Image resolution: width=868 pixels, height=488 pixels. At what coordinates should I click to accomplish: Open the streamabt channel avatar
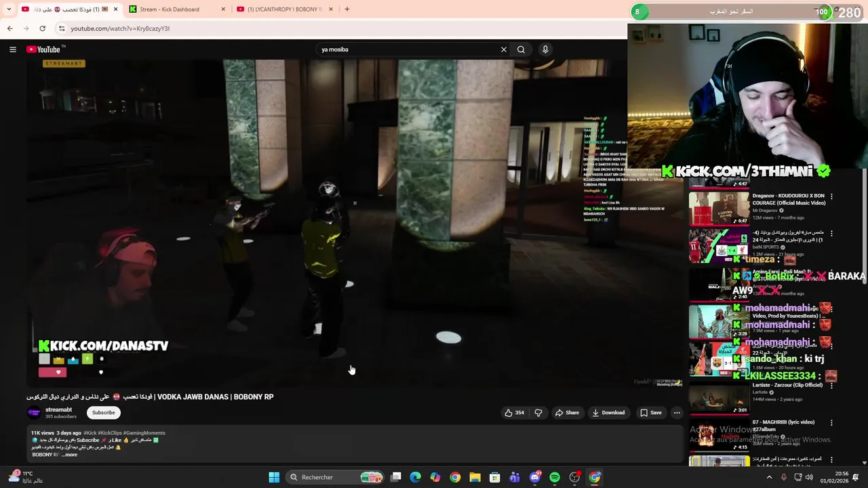[34, 413]
